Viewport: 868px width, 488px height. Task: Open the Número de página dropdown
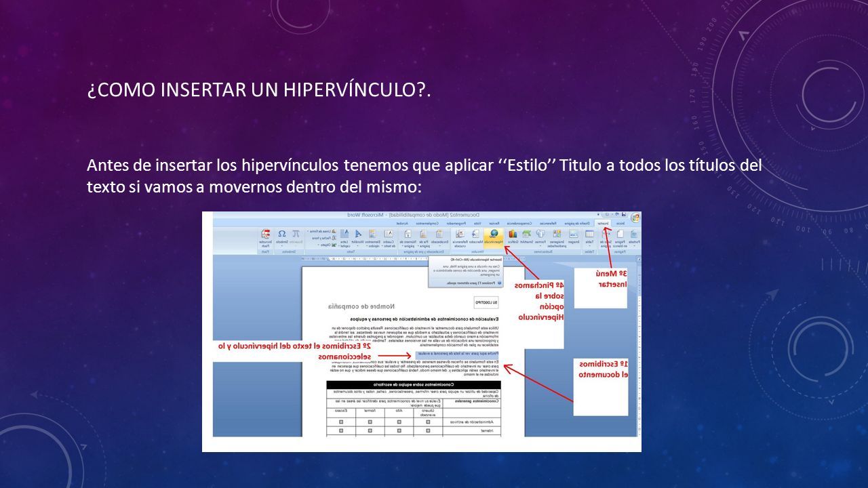coord(408,237)
